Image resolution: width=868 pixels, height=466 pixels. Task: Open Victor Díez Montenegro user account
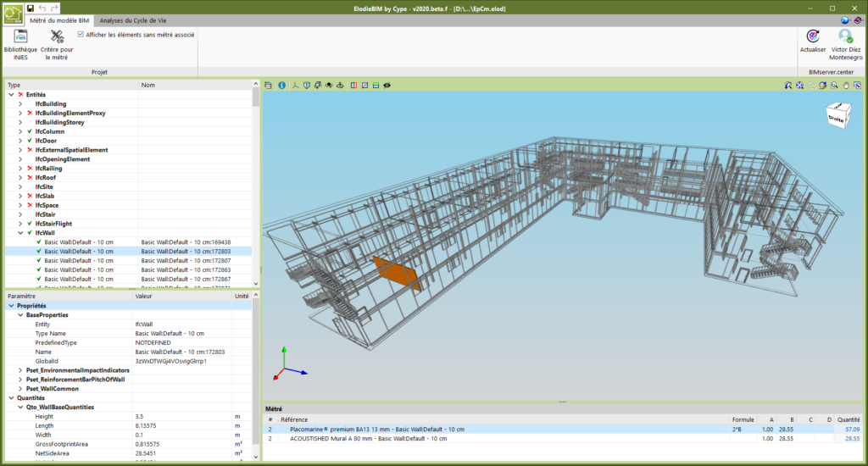pyautogui.click(x=845, y=44)
